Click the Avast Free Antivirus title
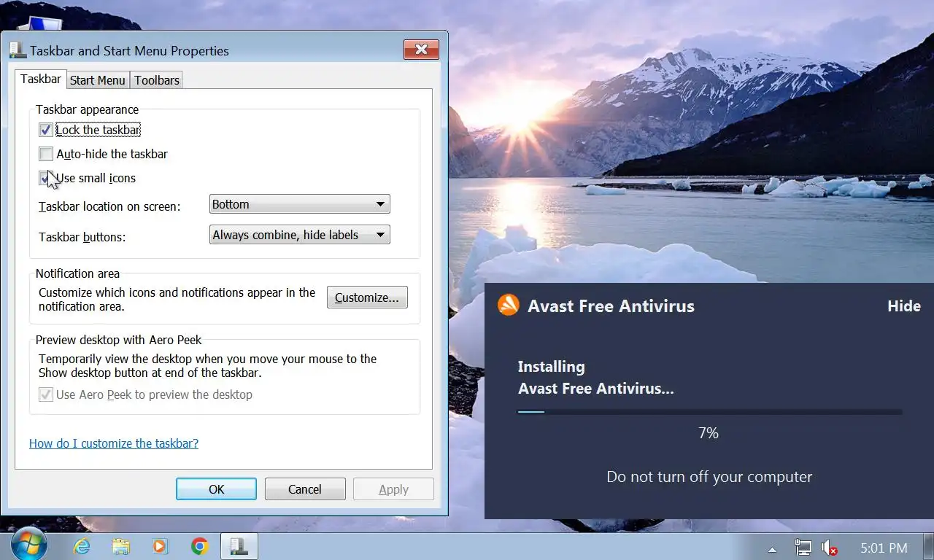This screenshot has height=560, width=934. coord(611,306)
